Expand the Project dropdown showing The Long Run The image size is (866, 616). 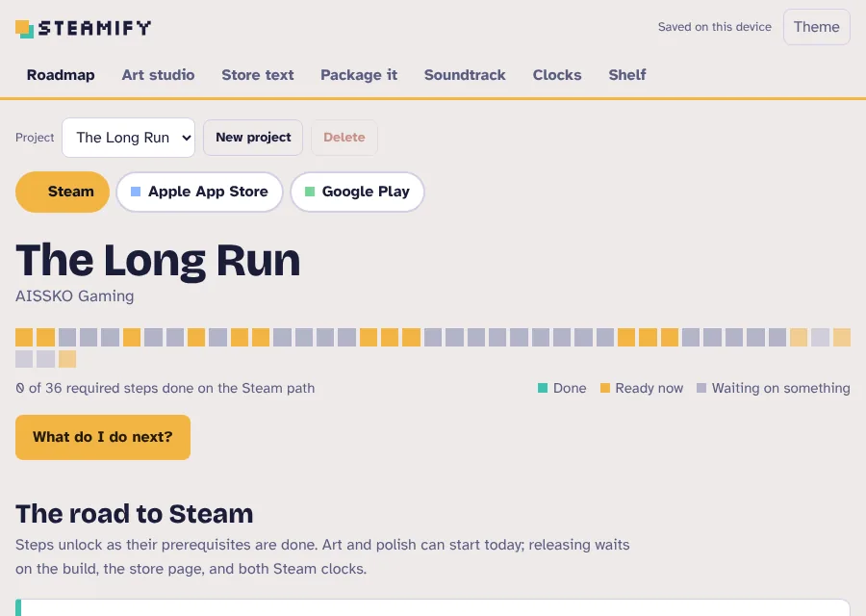128,138
